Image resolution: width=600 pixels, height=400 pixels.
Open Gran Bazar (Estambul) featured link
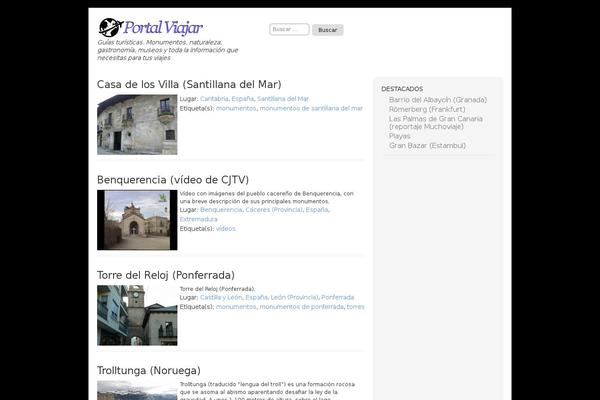point(427,146)
